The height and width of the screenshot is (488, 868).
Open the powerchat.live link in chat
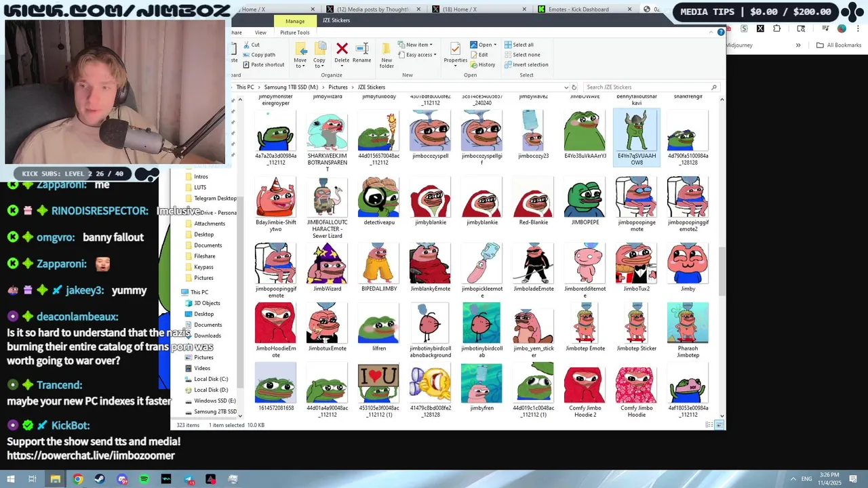point(91,455)
